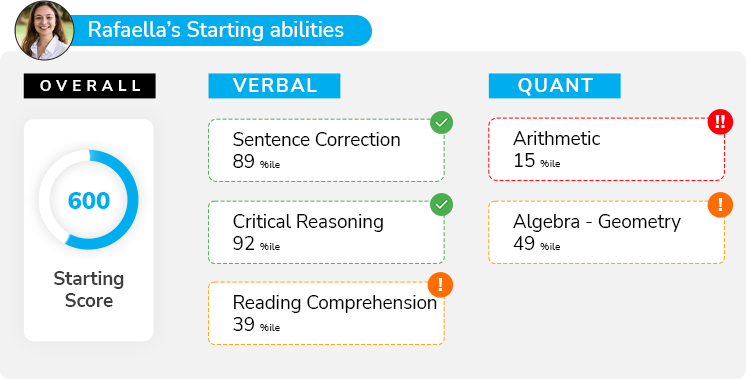The height and width of the screenshot is (379, 746).
Task: Click the green checkmark on Critical Reasoning
Action: (x=442, y=204)
